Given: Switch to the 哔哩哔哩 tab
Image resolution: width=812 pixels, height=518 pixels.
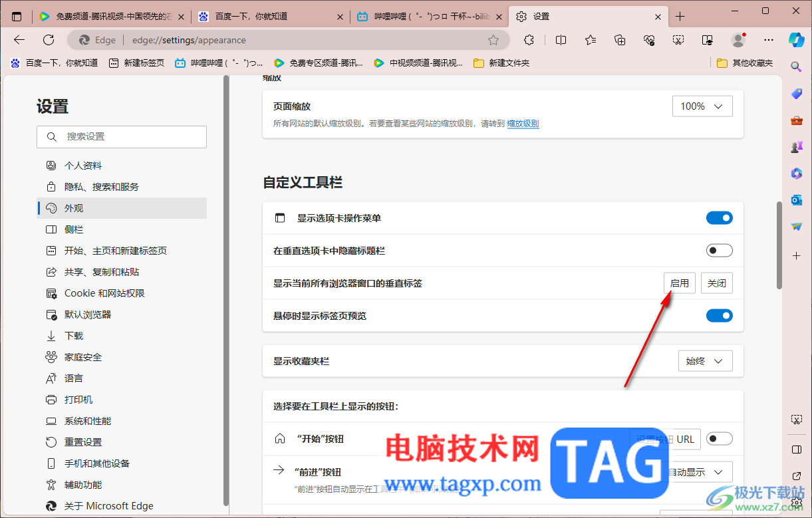Looking at the screenshot, I should (430, 17).
